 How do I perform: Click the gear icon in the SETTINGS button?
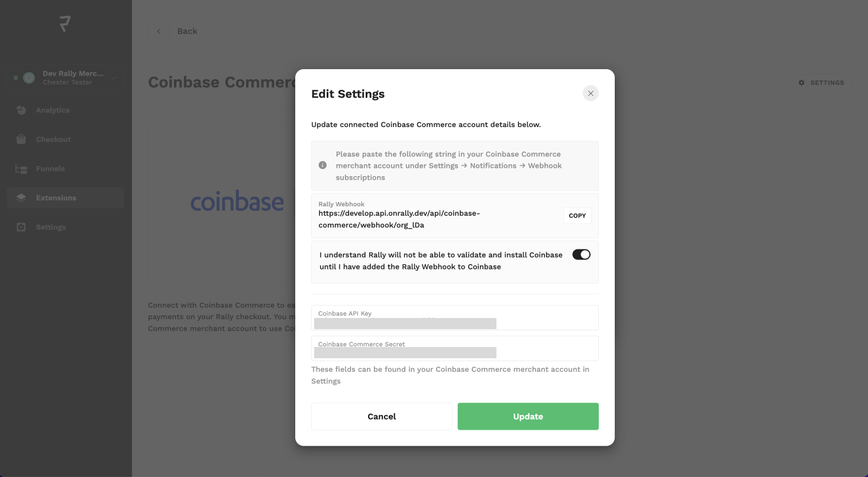(x=802, y=82)
